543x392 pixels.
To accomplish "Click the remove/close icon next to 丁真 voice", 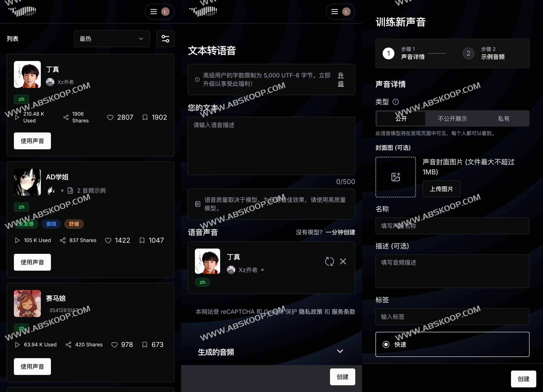I will point(344,261).
